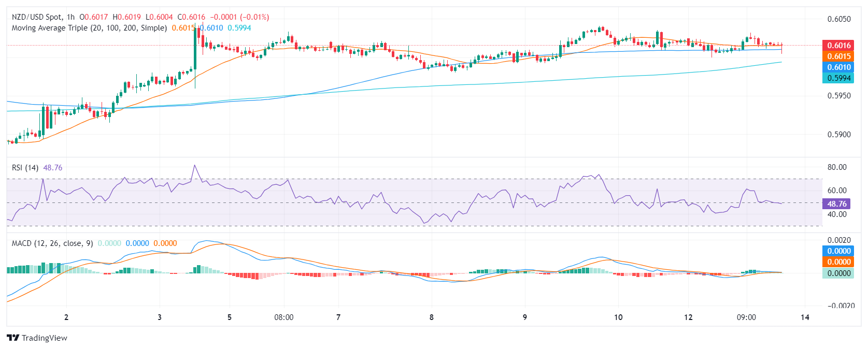868x349 pixels.
Task: Click the green 0.0000 MACD histogram tag
Action: pos(838,273)
